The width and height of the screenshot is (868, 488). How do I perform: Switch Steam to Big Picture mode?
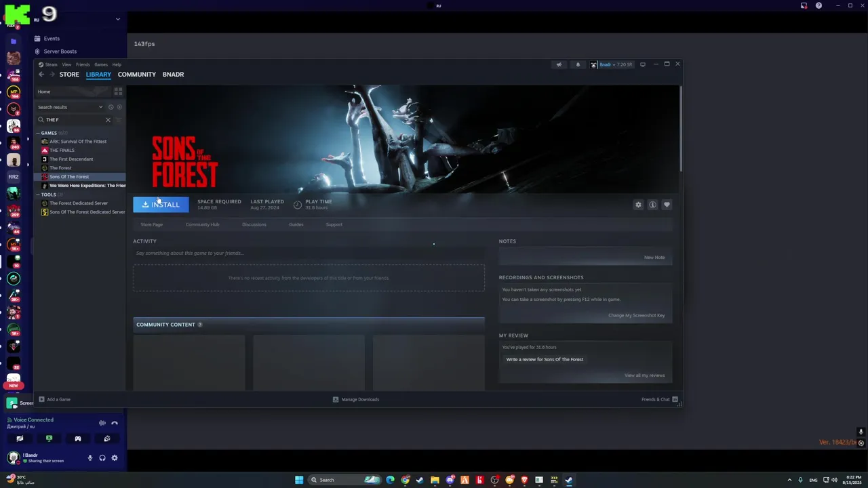[643, 64]
